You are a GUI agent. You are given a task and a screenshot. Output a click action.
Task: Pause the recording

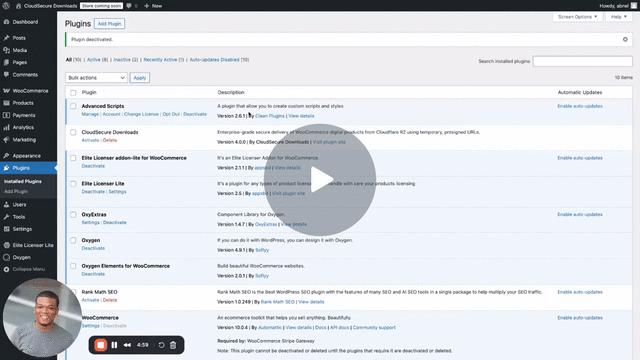tap(114, 345)
